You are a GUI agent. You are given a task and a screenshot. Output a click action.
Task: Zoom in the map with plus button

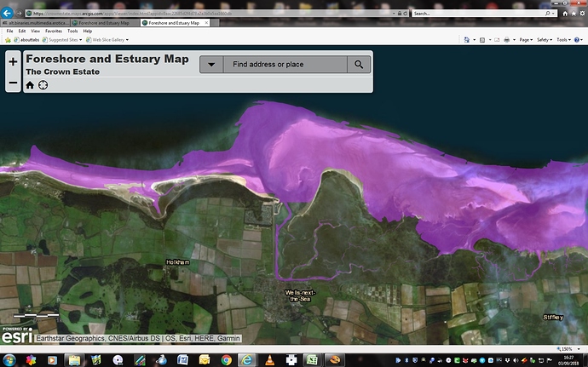tap(13, 61)
